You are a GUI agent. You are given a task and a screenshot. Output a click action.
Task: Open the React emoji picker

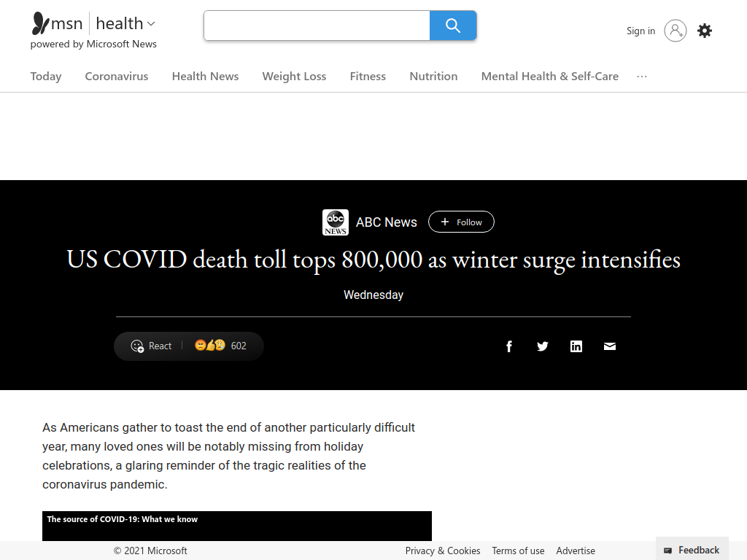[x=151, y=346]
